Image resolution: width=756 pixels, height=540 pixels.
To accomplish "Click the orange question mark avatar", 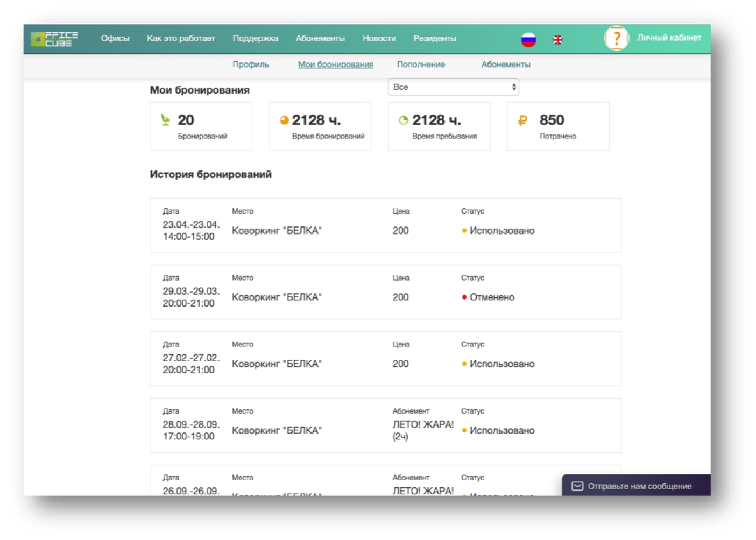I will coord(617,38).
